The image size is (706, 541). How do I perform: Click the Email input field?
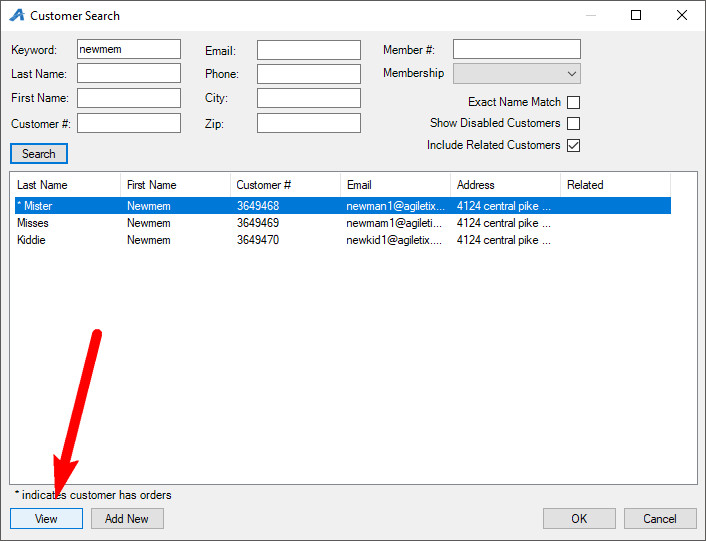[309, 50]
